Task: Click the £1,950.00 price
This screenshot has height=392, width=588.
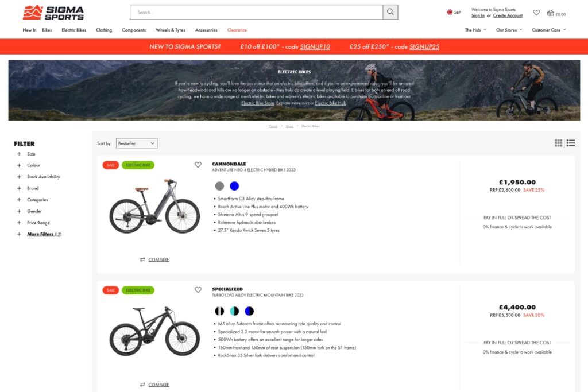Action: (517, 182)
